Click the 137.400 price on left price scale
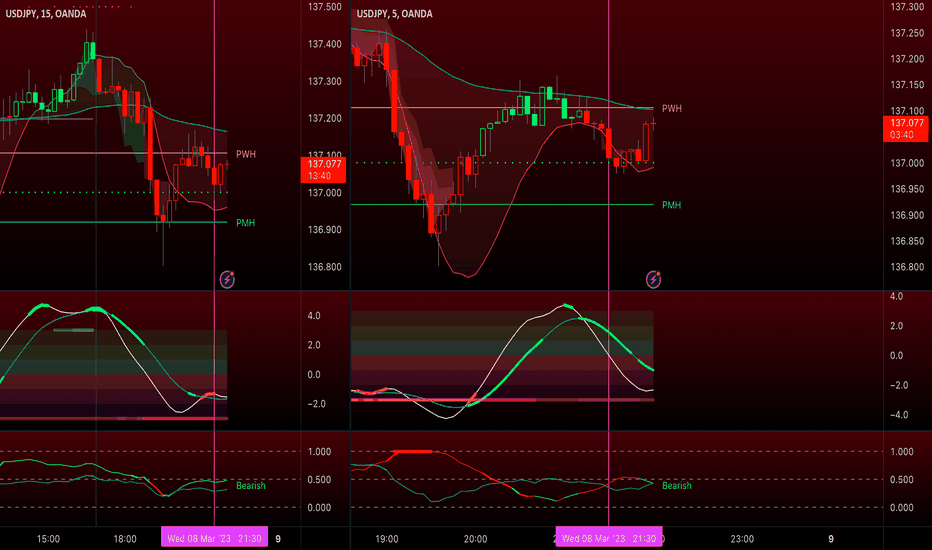This screenshot has height=550, width=932. [325, 44]
